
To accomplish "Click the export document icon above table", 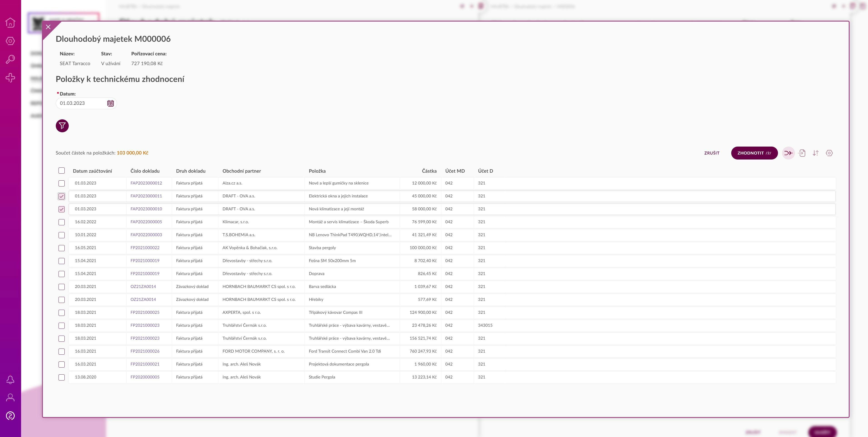I will [802, 153].
